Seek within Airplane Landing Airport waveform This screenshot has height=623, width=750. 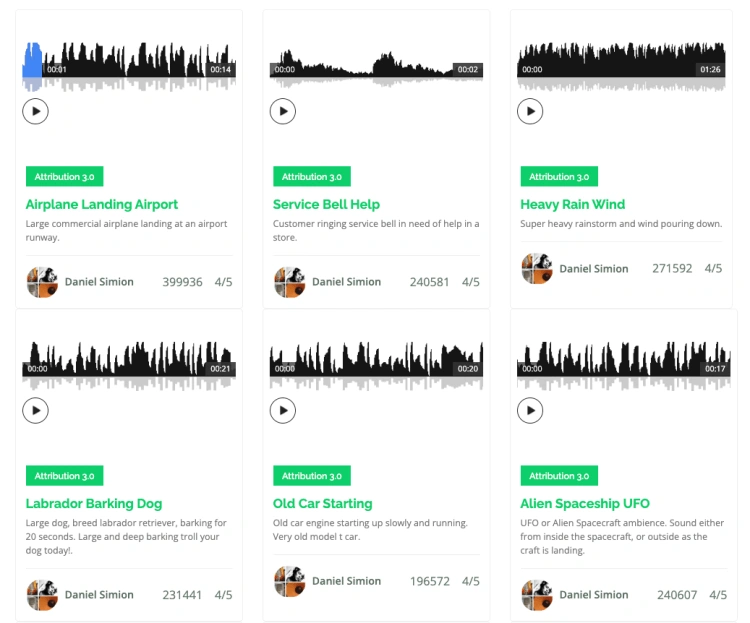tap(129, 67)
